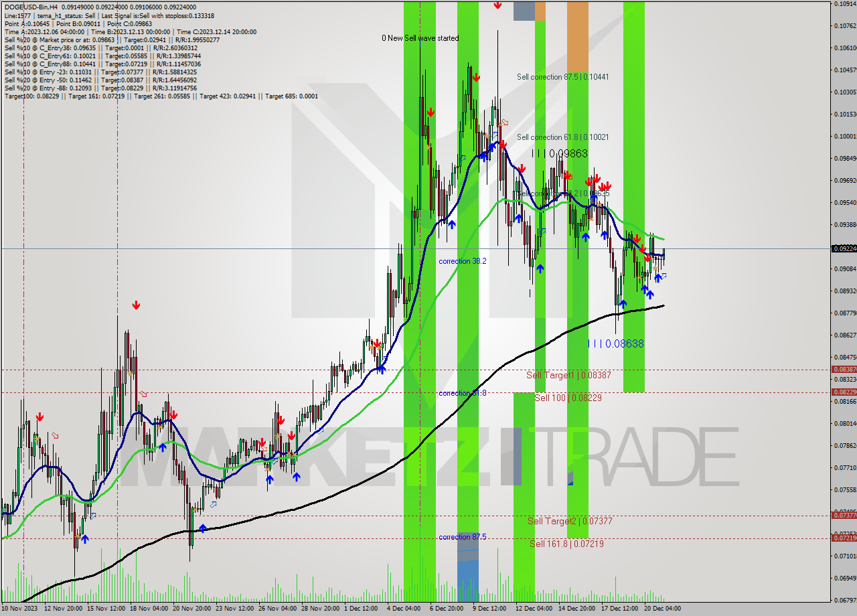Click the red 0.07377 price axis tag
Image resolution: width=857 pixels, height=616 pixels.
tap(844, 515)
